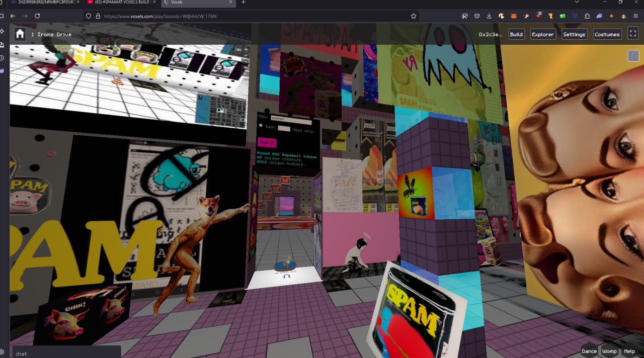Open the Explorer panel

pos(543,34)
